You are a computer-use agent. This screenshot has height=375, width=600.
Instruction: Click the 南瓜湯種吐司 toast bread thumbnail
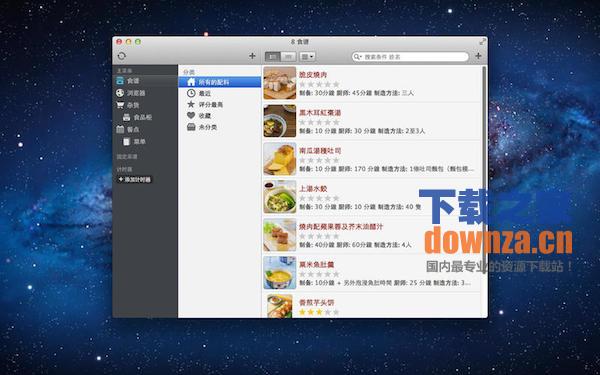tap(280, 159)
